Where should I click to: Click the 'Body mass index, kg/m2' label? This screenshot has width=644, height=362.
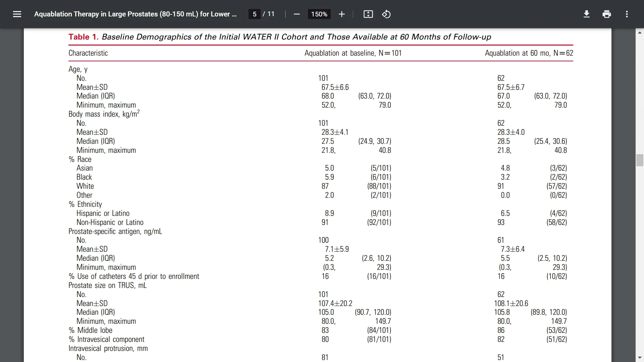coord(104,114)
